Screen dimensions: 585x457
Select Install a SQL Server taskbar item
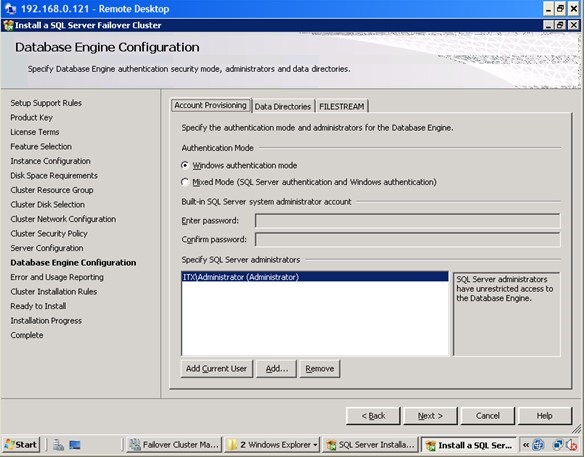coord(469,445)
